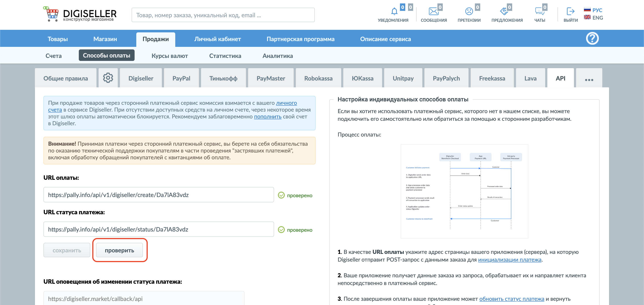The image size is (644, 305).
Task: Open Unitpay payment tab
Action: (x=403, y=78)
